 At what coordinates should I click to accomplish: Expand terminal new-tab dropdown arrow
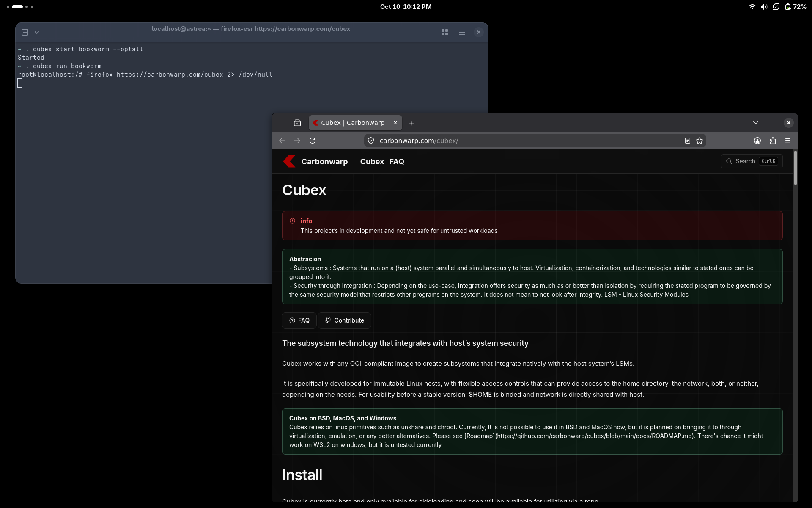point(37,32)
